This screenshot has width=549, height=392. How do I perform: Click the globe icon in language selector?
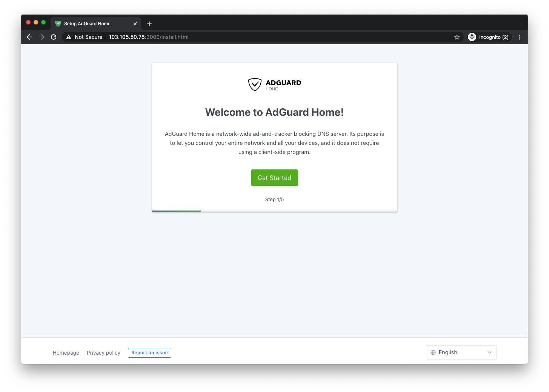[x=433, y=352]
